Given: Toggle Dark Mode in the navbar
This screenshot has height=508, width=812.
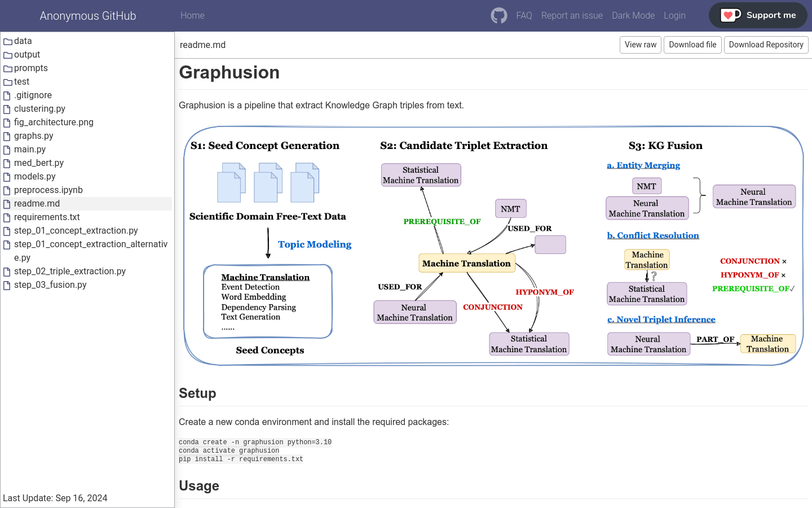Looking at the screenshot, I should [633, 16].
